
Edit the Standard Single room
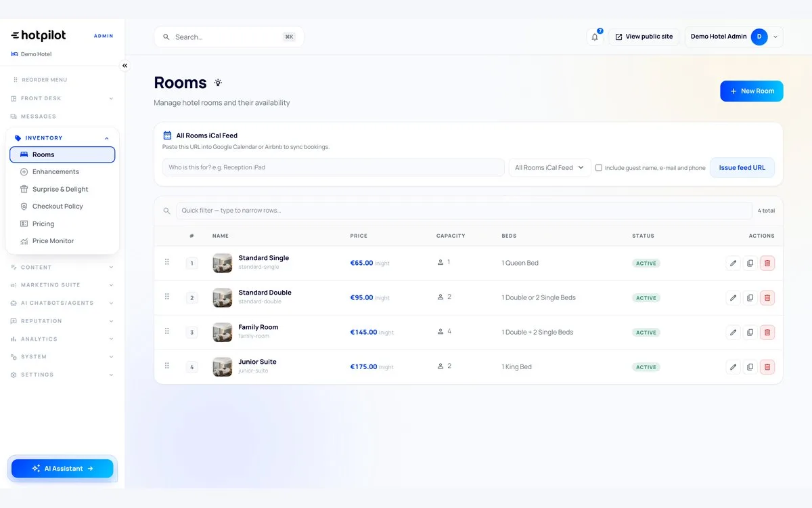pos(733,263)
